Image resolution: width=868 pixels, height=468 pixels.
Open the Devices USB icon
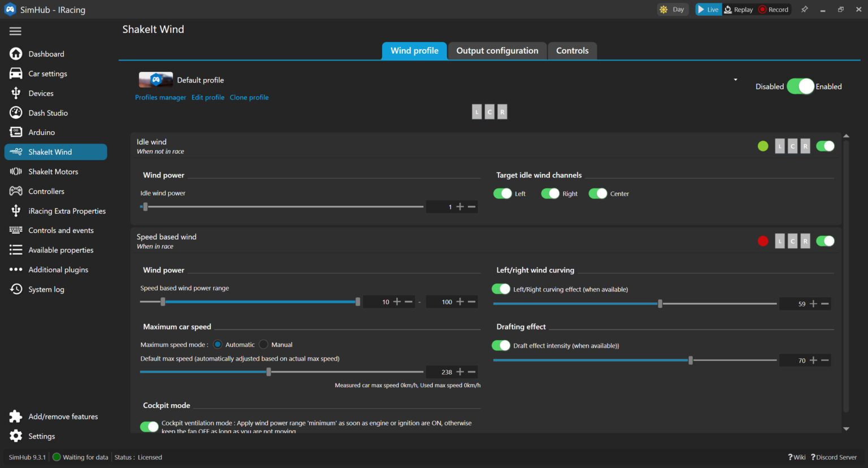point(15,93)
